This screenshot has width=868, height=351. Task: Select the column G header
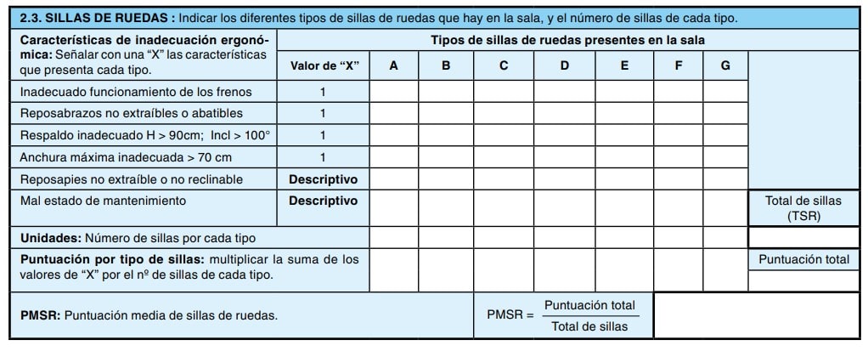click(x=725, y=66)
